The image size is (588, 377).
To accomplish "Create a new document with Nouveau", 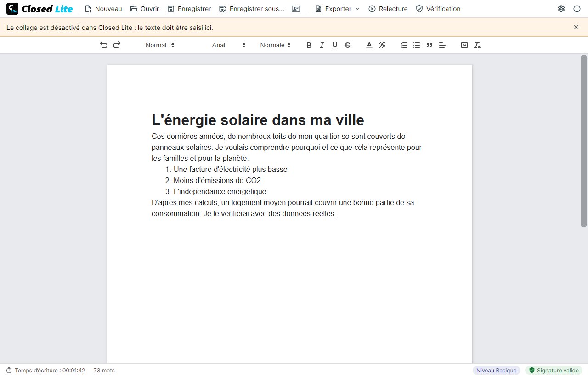I will pyautogui.click(x=103, y=9).
